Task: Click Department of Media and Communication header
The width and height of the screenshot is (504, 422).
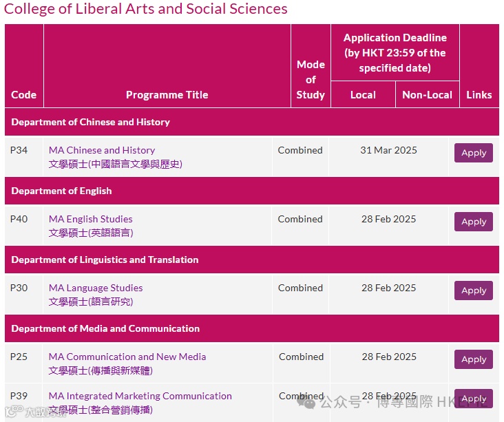Action: (x=105, y=328)
